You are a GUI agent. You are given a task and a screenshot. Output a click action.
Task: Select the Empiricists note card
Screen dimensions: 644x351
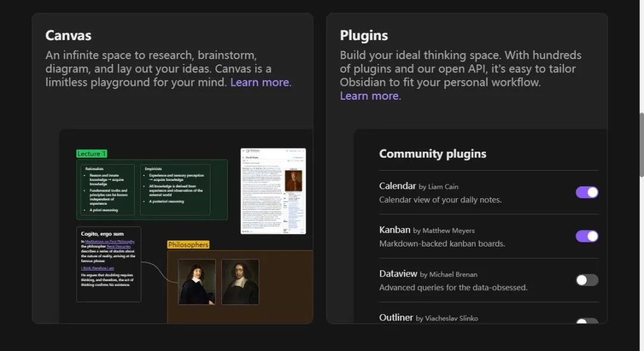(x=175, y=189)
